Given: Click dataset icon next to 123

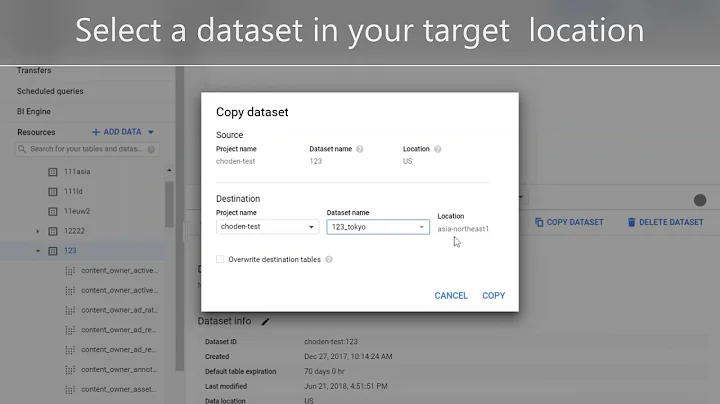Looking at the screenshot, I should (53, 251).
